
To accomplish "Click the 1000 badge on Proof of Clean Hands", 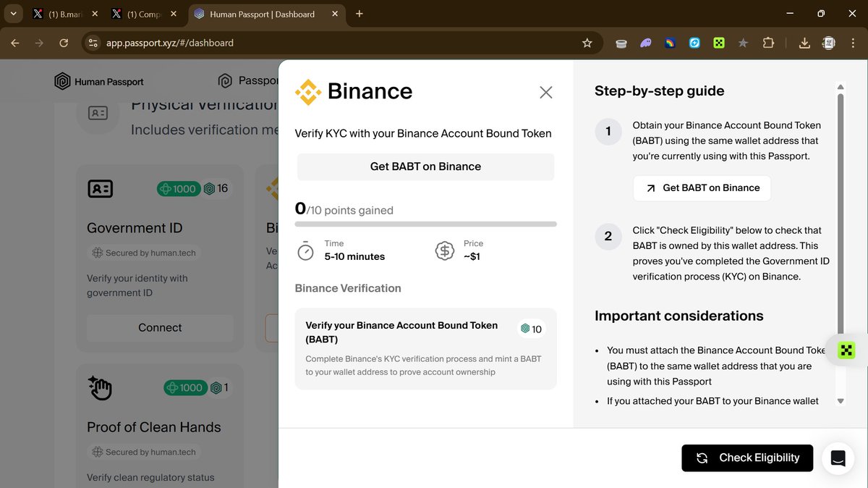I will click(185, 388).
